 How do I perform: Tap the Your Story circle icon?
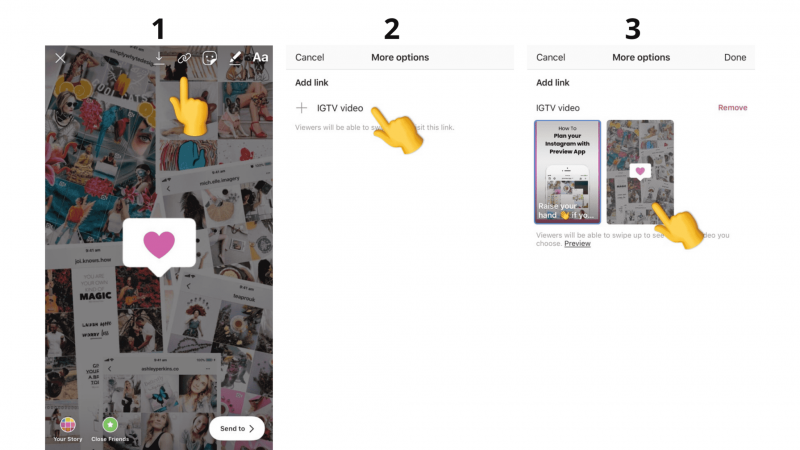(x=68, y=424)
